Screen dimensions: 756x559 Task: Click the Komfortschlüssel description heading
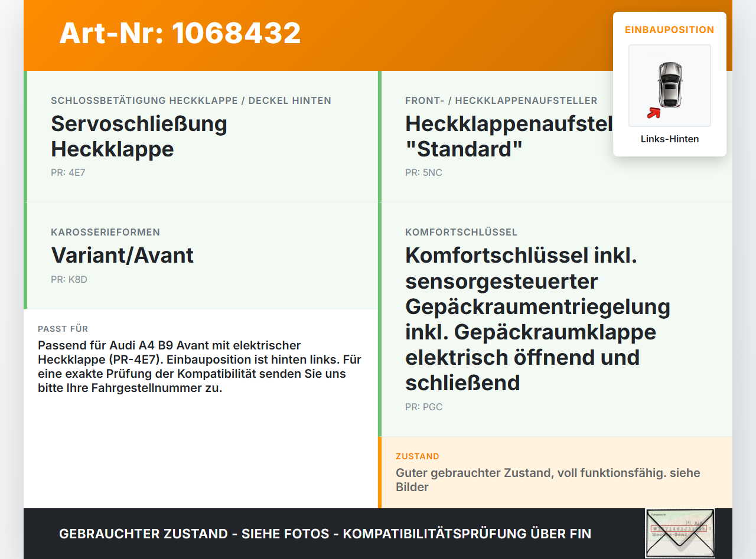point(538,319)
